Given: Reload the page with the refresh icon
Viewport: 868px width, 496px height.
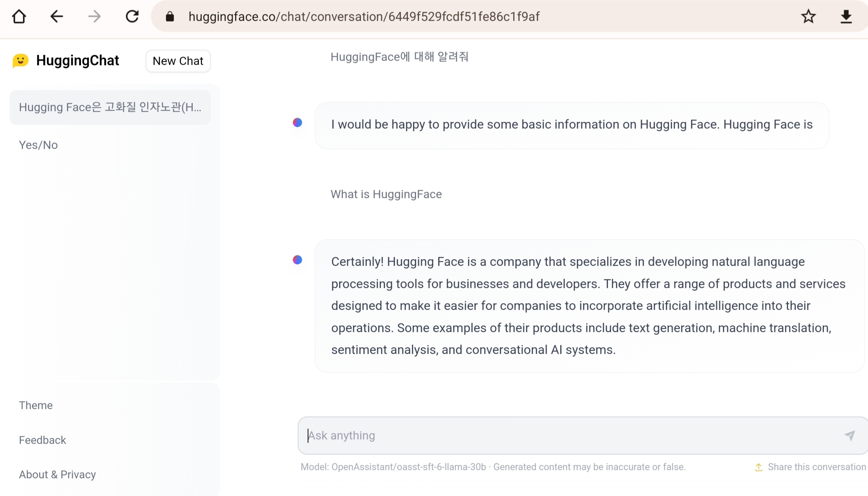Looking at the screenshot, I should [132, 17].
